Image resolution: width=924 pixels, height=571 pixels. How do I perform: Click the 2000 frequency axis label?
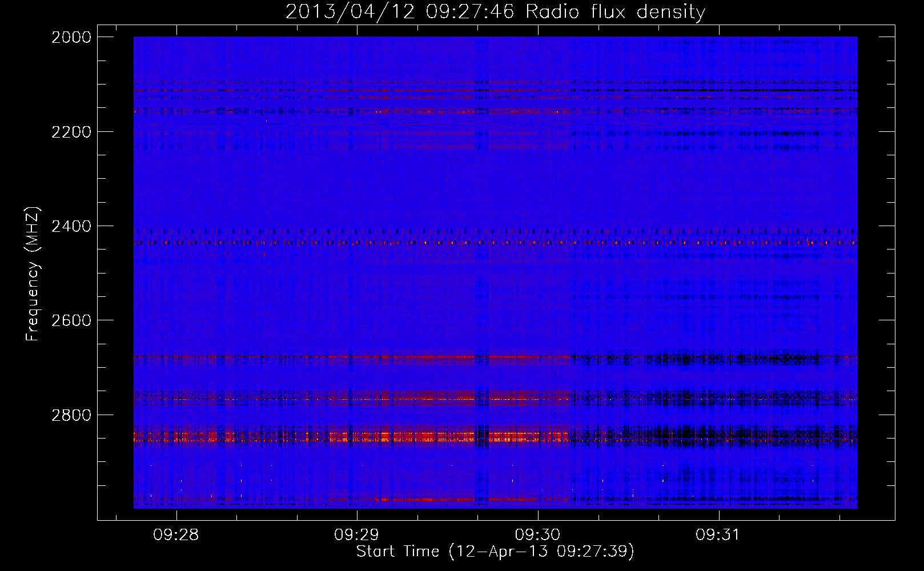pos(71,37)
